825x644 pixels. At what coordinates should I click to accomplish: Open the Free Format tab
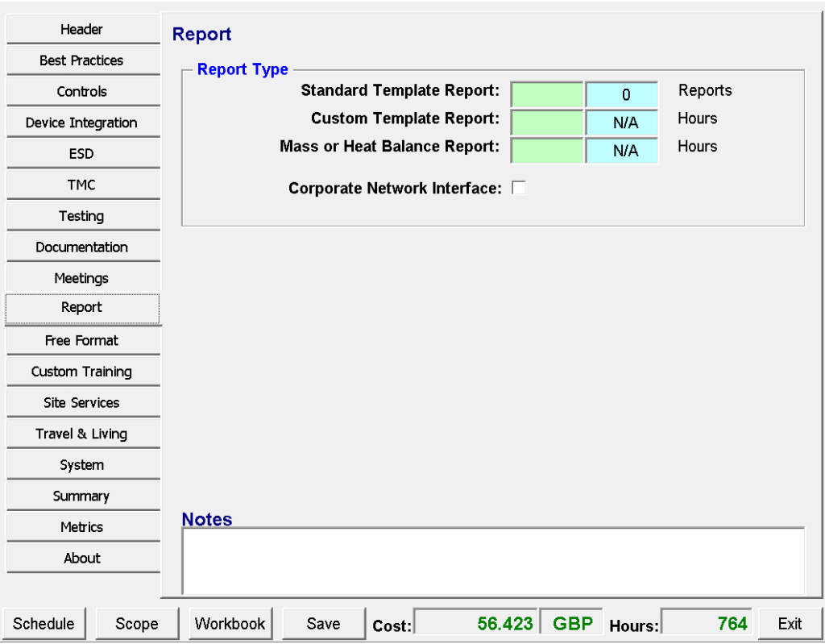pyautogui.click(x=82, y=341)
